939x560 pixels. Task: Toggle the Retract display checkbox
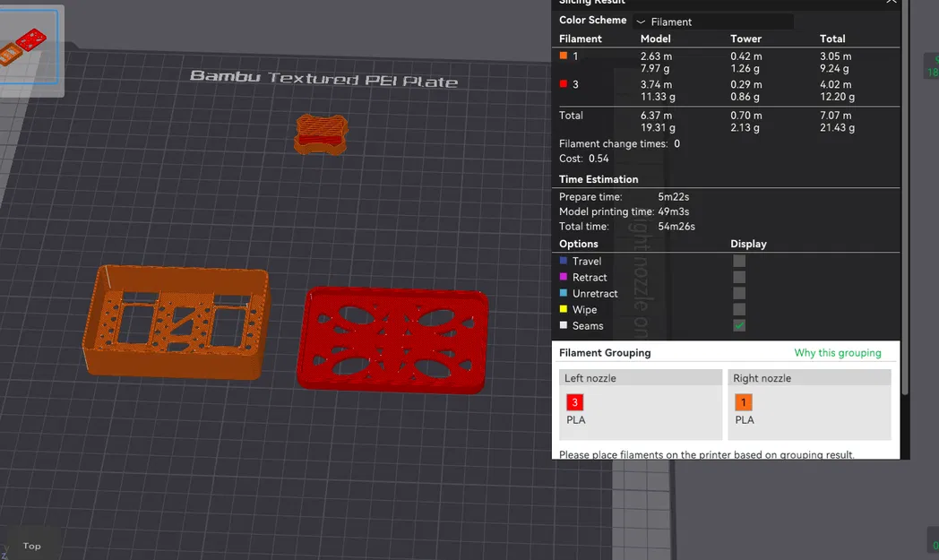coord(739,277)
